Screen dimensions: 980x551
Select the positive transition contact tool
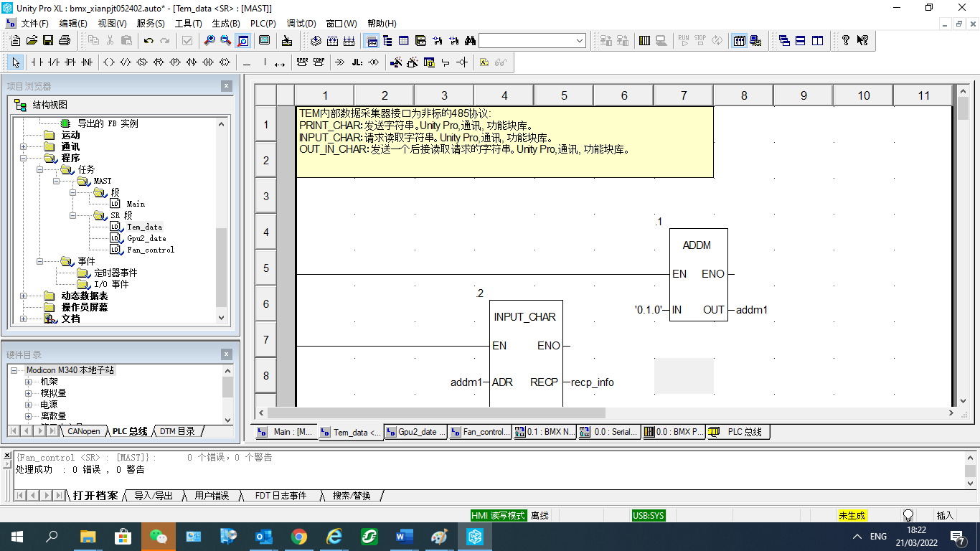pyautogui.click(x=70, y=62)
